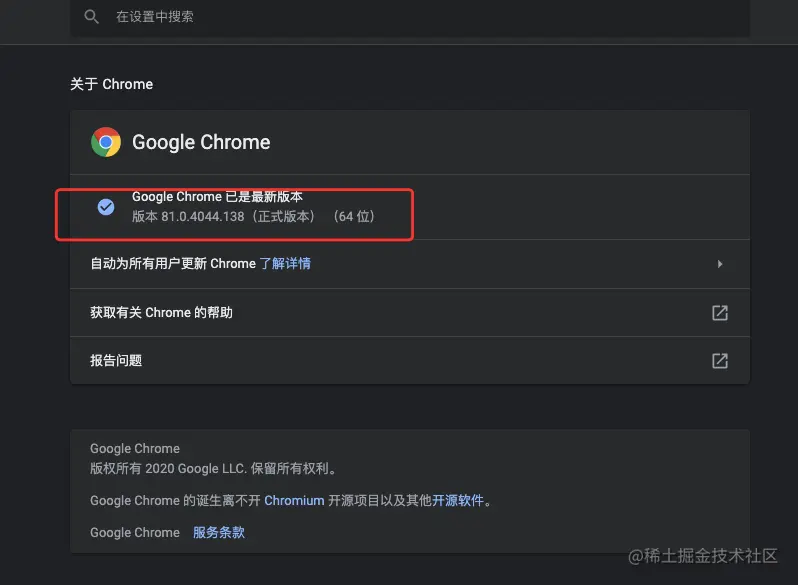Click 自动为所有用户更新 Chrome text
Image resolution: width=798 pixels, height=585 pixels.
(173, 264)
